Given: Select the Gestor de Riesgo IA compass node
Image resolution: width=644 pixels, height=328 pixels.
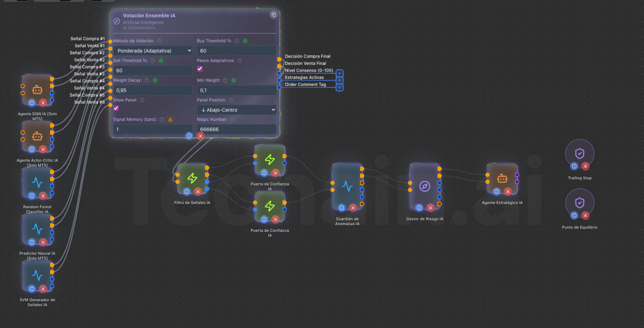Looking at the screenshot, I should tap(424, 186).
